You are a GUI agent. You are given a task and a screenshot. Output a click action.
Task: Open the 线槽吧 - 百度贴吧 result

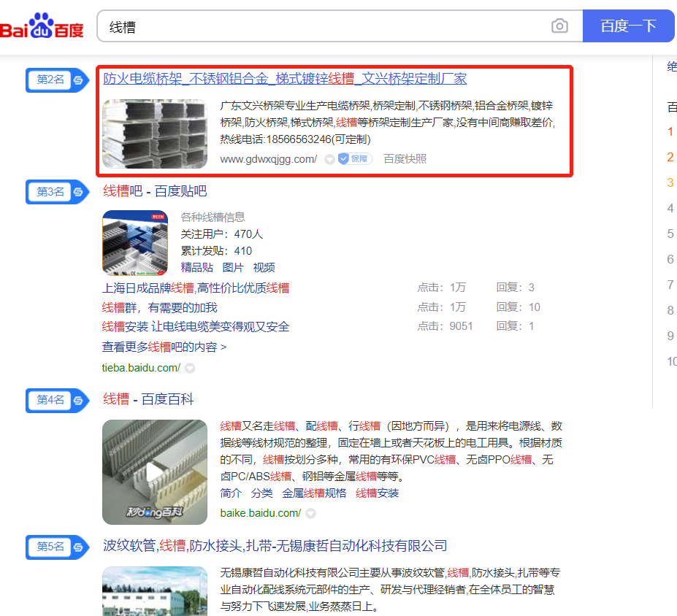(155, 190)
